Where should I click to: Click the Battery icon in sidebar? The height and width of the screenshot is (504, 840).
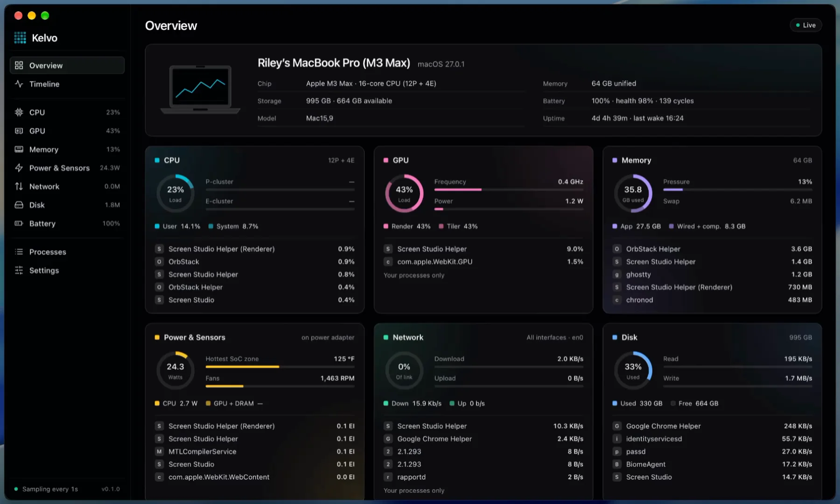[x=19, y=224]
